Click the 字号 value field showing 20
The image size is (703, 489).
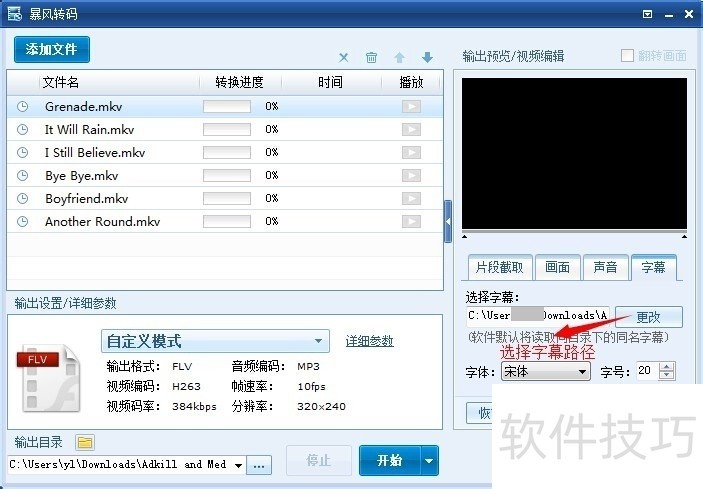(x=648, y=371)
